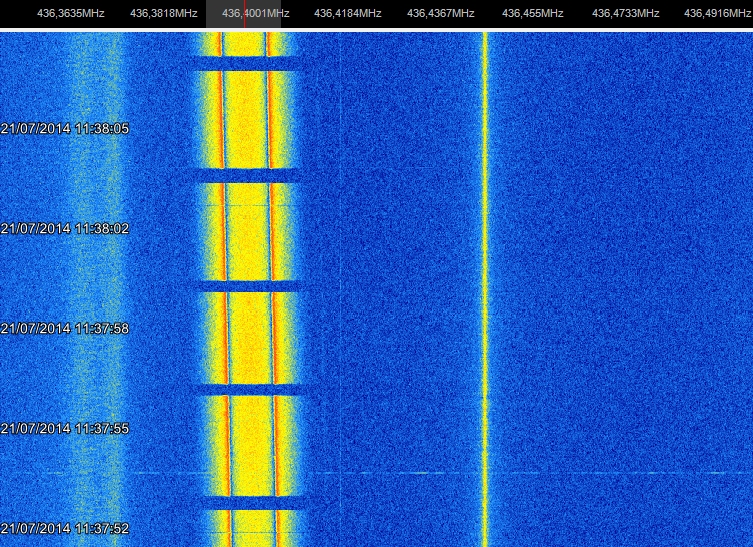Image resolution: width=753 pixels, height=547 pixels.
Task: Click the red tuning marker in frequency bar
Action: pos(244,14)
